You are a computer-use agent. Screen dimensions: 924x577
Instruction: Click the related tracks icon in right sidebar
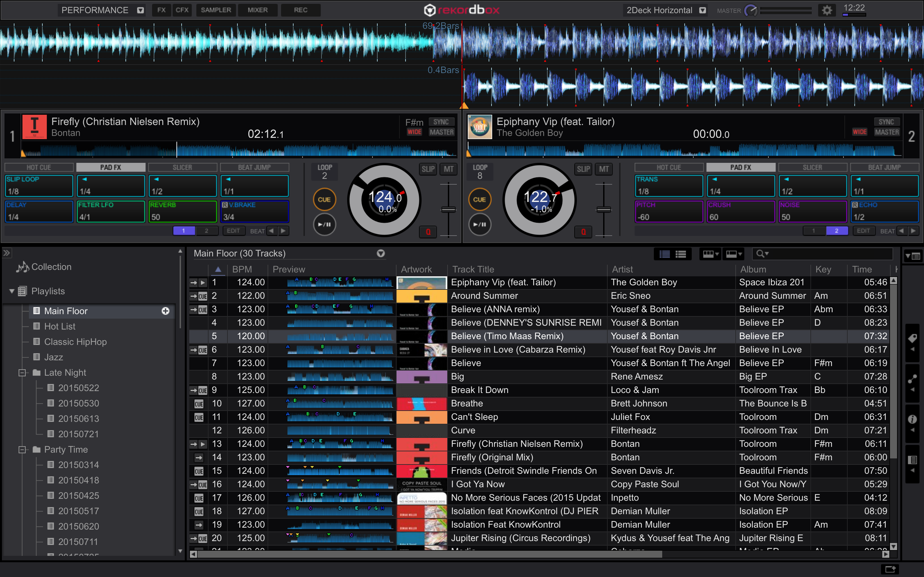(912, 379)
